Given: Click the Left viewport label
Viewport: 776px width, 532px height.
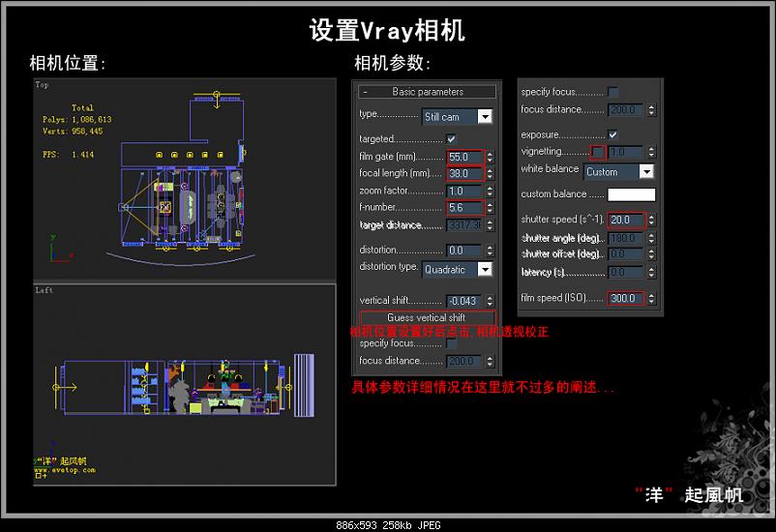Looking at the screenshot, I should point(44,290).
